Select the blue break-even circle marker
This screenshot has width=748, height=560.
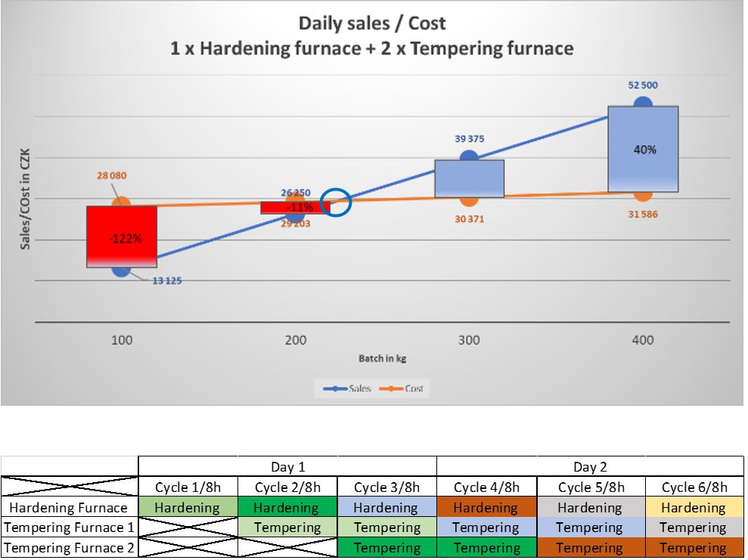[x=336, y=203]
